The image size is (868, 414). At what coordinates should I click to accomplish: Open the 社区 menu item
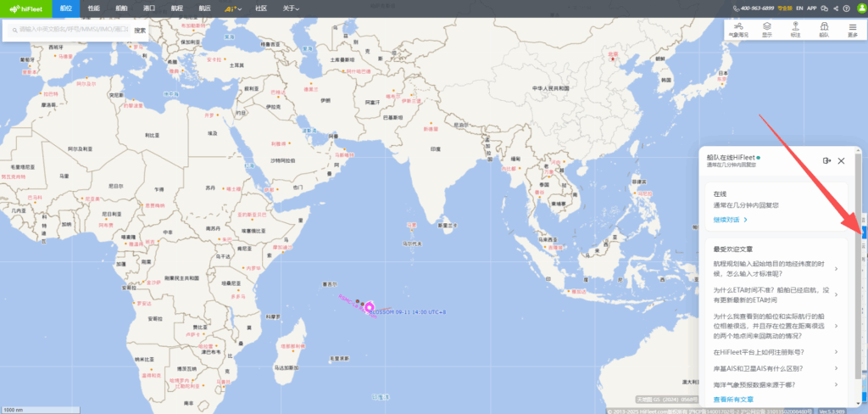260,8
